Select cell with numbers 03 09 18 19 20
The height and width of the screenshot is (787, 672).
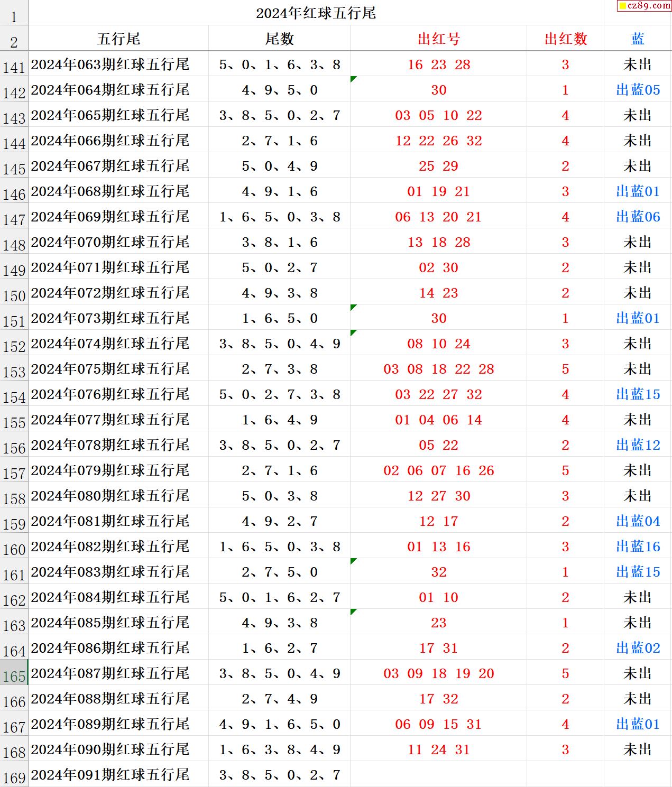click(438, 673)
